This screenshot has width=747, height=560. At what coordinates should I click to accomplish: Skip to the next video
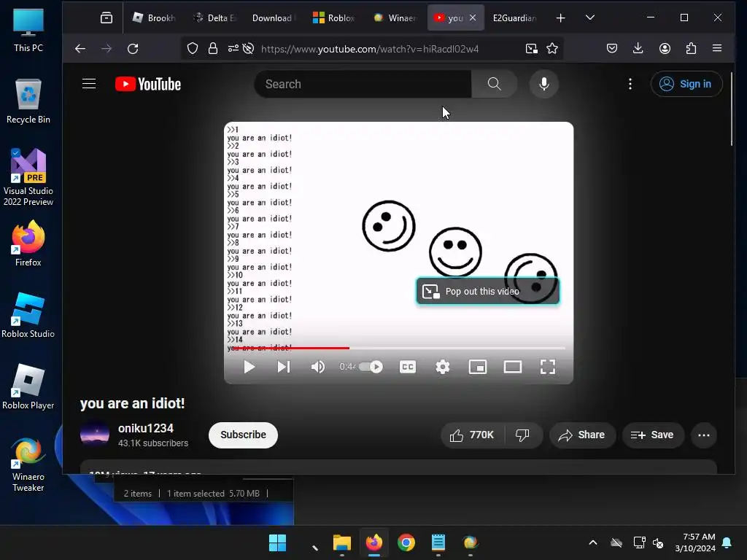(x=284, y=367)
